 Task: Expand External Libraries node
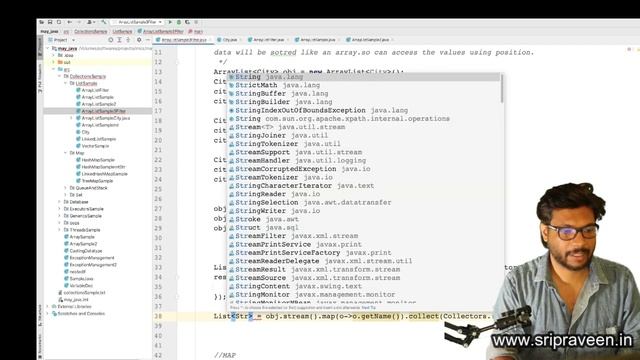[x=48, y=307]
